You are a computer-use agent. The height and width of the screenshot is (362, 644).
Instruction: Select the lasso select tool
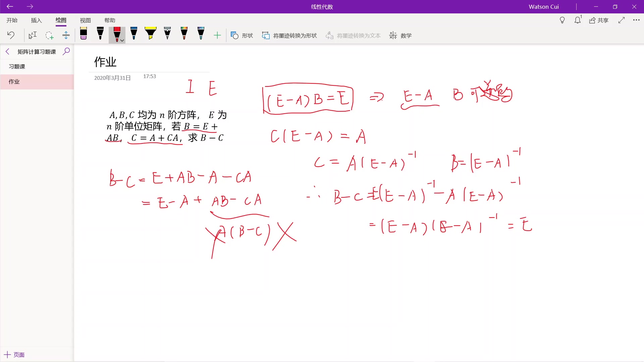[49, 35]
